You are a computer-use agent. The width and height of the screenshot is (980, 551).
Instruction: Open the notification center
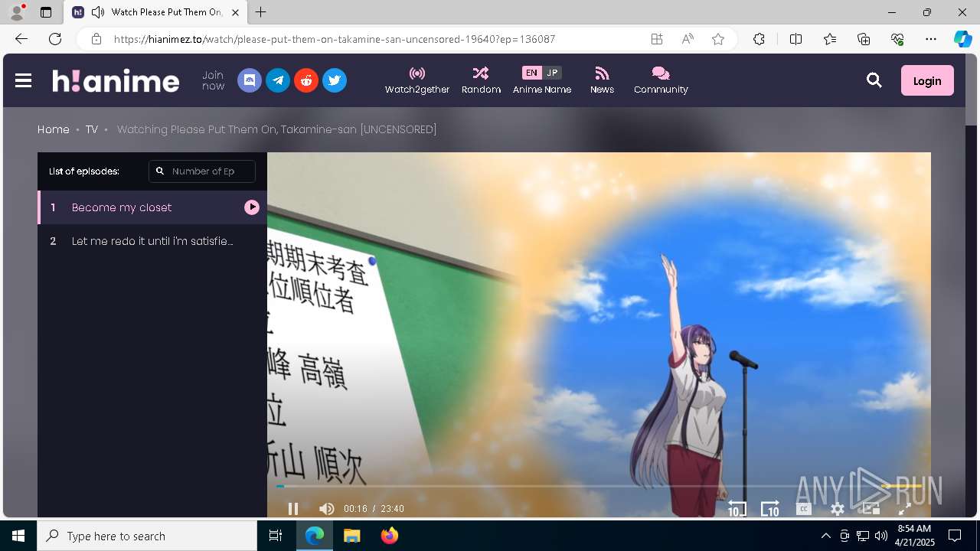(955, 536)
